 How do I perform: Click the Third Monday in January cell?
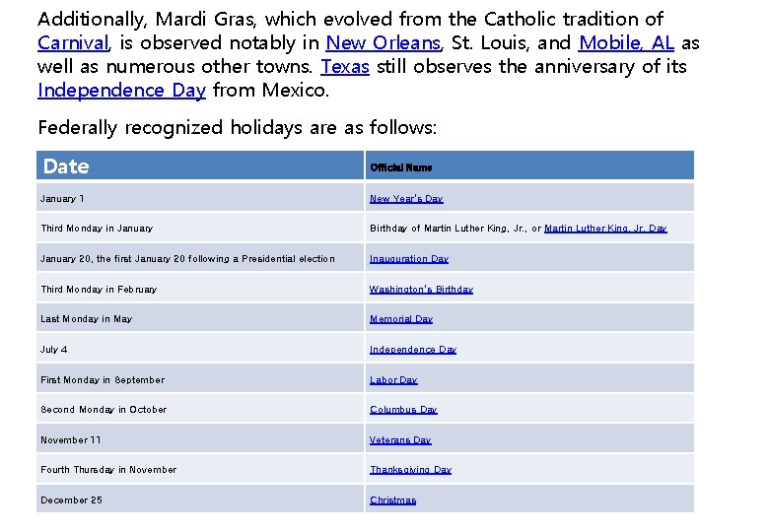coord(97,229)
